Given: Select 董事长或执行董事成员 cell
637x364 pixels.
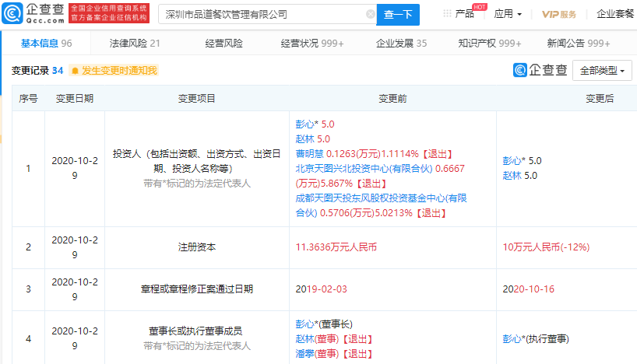Looking at the screenshot, I should pos(196,338).
